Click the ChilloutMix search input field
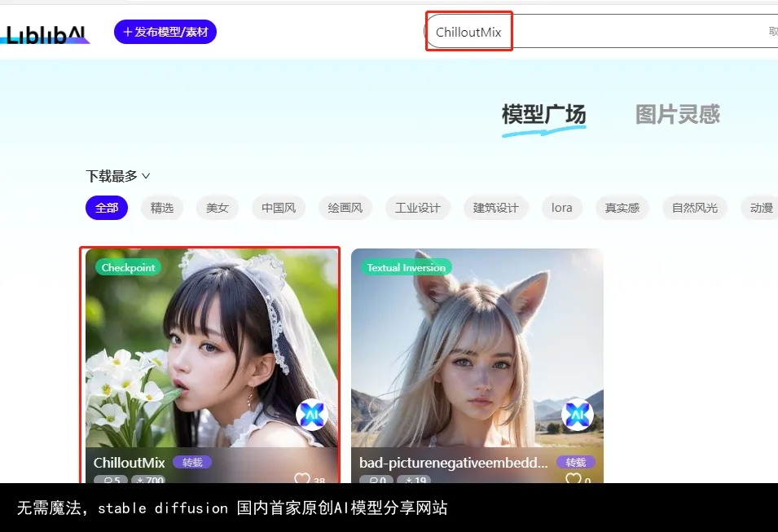The width and height of the screenshot is (778, 532). pyautogui.click(x=601, y=31)
